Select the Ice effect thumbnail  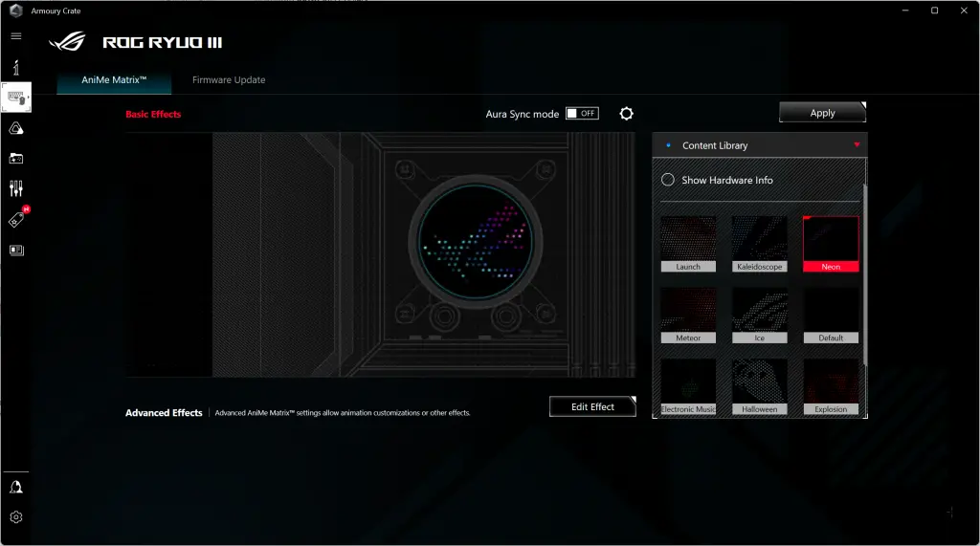click(759, 316)
